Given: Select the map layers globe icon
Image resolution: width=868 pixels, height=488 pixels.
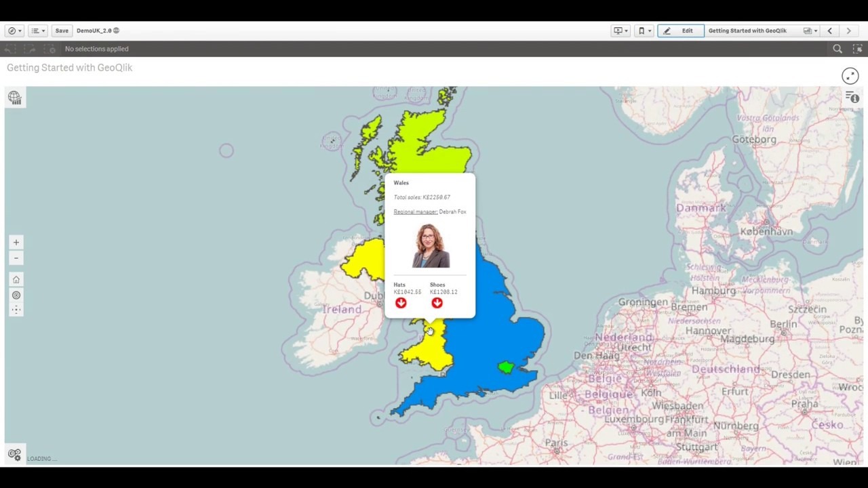Looking at the screenshot, I should [15, 97].
